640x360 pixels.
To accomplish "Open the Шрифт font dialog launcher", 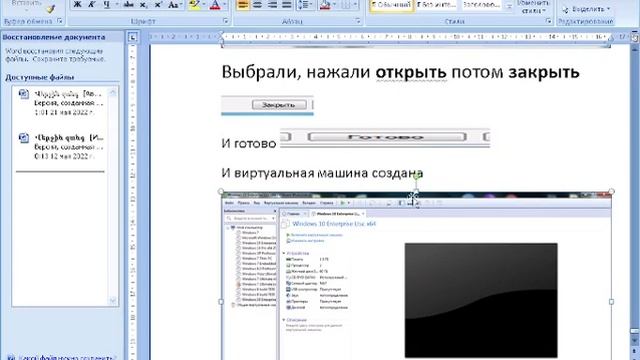I will click(226, 21).
